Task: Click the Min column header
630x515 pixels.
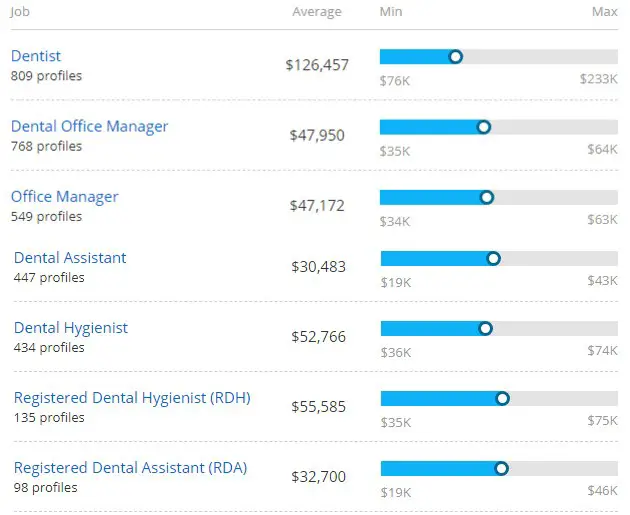Action: click(x=391, y=12)
